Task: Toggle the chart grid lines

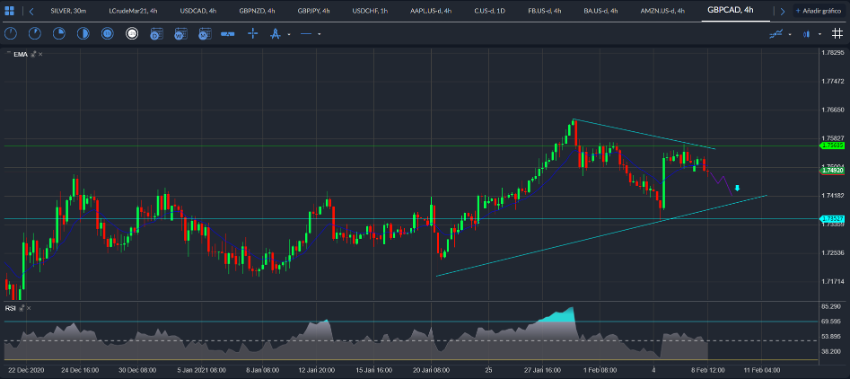Action: coord(837,34)
